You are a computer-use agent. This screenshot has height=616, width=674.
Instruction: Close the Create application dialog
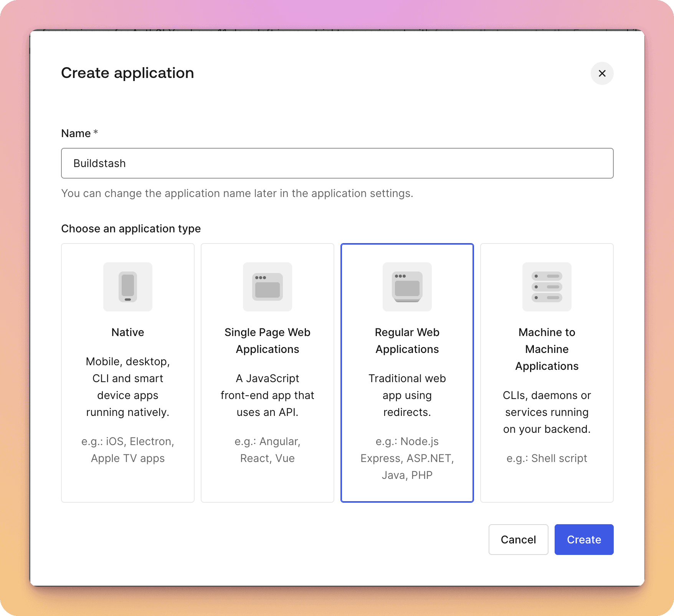tap(602, 73)
